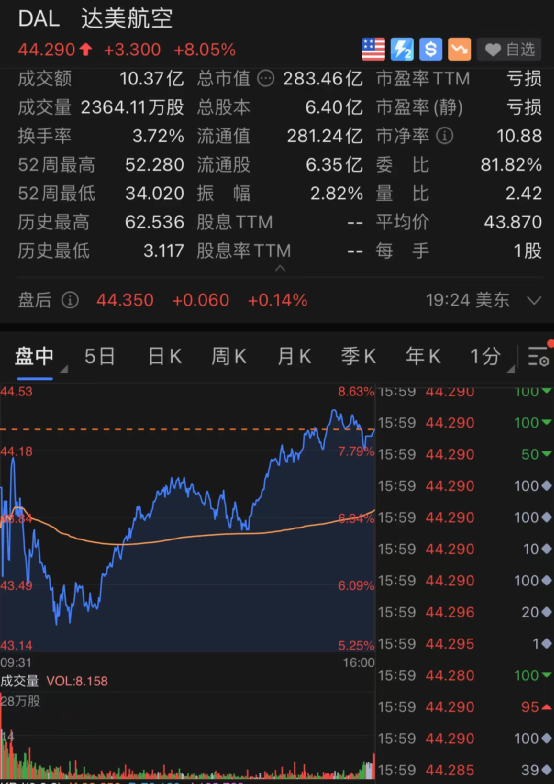Viewport: 554px width, 784px height.
Task: Collapse the stock details panel chevron
Action: tap(280, 268)
